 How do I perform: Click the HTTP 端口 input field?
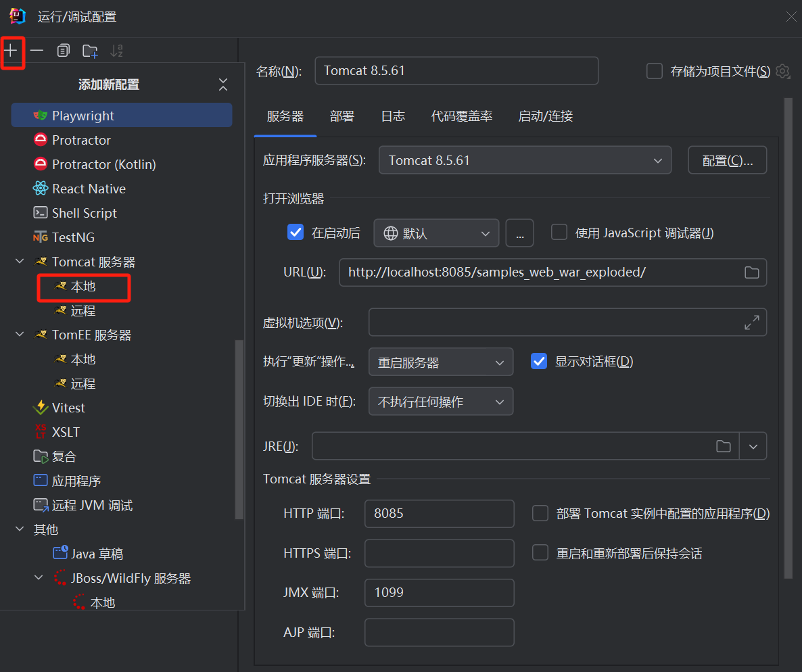tap(439, 514)
